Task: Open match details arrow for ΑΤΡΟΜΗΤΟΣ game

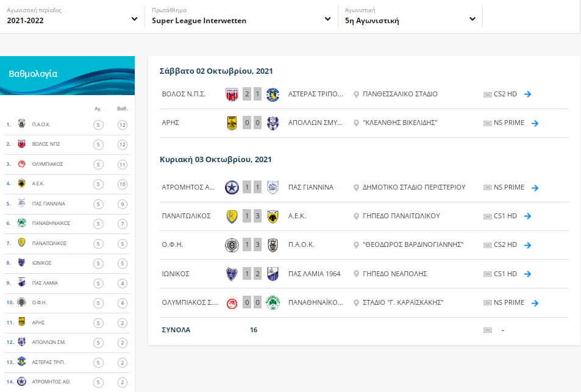Action: (x=535, y=188)
